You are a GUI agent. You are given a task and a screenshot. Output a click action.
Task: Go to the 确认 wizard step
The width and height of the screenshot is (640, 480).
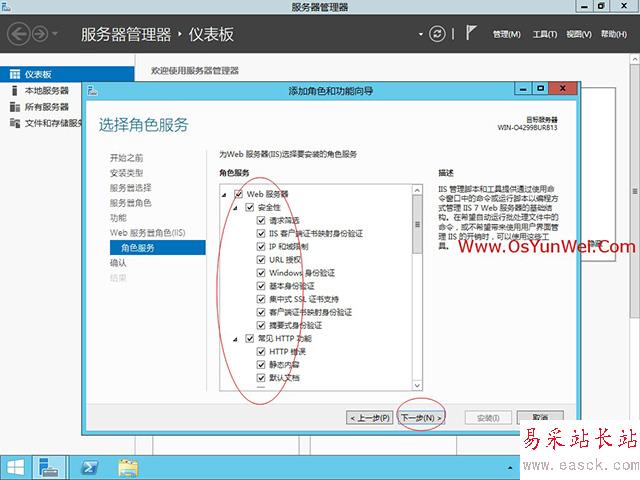pyautogui.click(x=118, y=263)
